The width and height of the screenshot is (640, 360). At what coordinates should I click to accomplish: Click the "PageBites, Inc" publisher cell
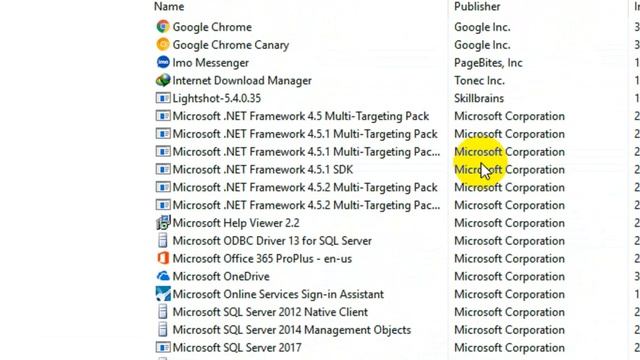(x=488, y=63)
